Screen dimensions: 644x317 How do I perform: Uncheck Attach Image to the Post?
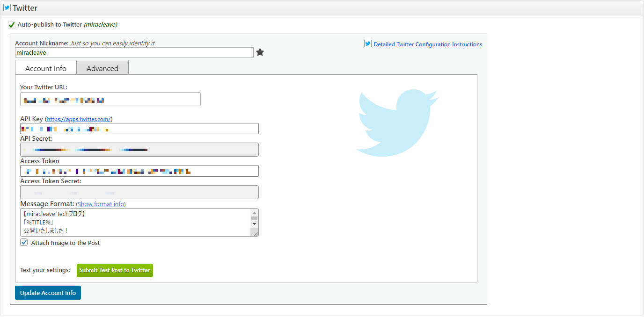pos(23,242)
